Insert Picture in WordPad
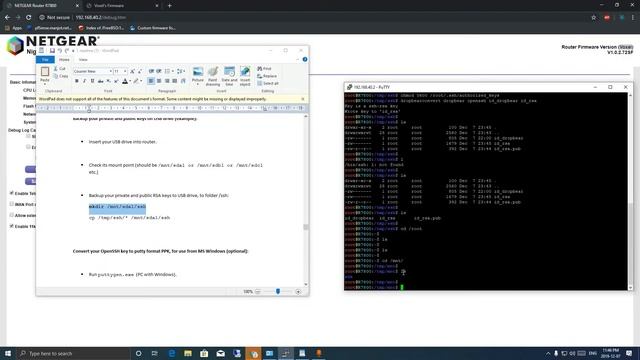Image resolution: width=640 pixels, height=360 pixels. click(x=198, y=72)
